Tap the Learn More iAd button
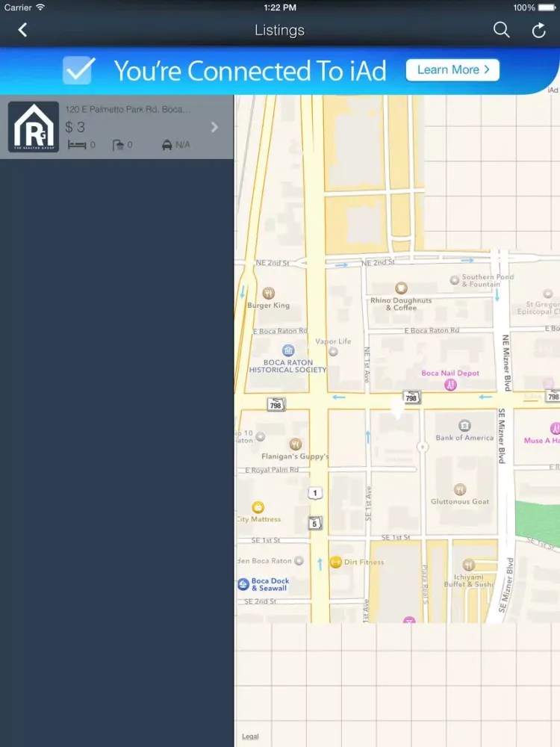 pos(452,70)
